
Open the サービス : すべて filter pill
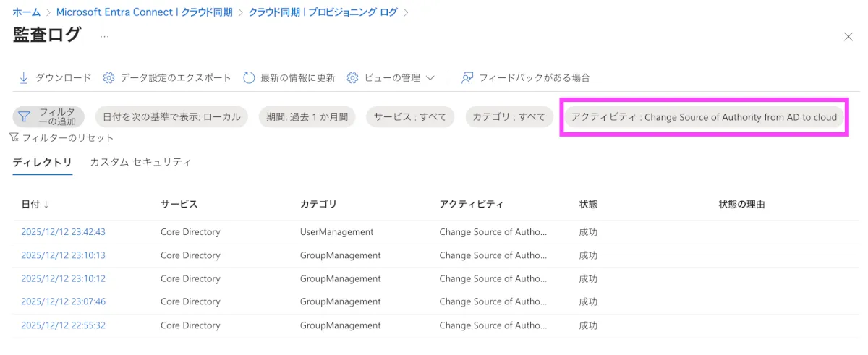pyautogui.click(x=410, y=117)
